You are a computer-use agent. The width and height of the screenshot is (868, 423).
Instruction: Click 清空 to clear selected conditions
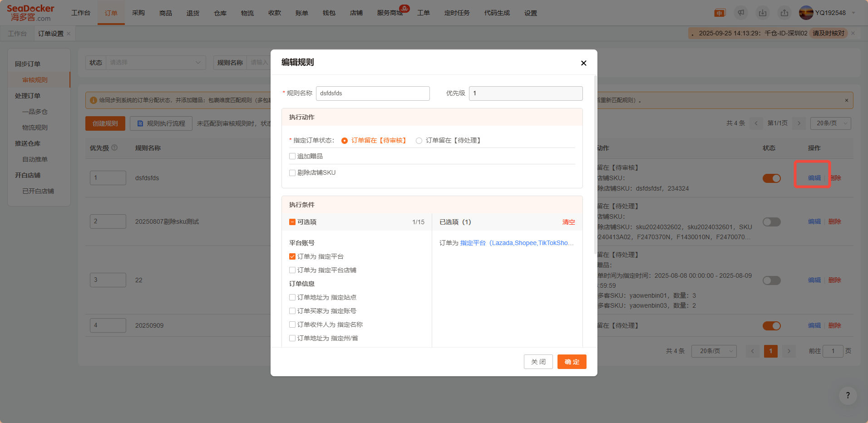click(x=568, y=222)
